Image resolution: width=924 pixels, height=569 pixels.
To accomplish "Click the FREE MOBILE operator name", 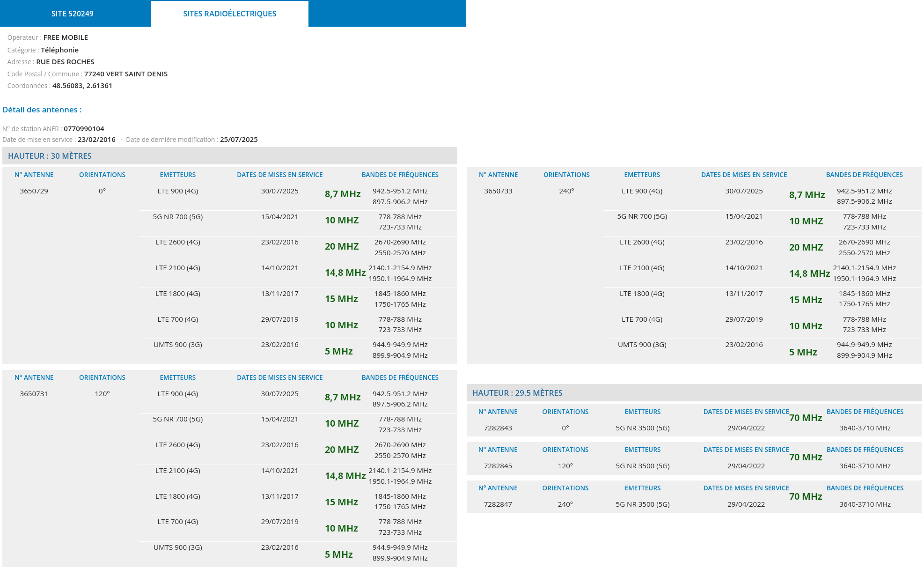I will pyautogui.click(x=66, y=37).
